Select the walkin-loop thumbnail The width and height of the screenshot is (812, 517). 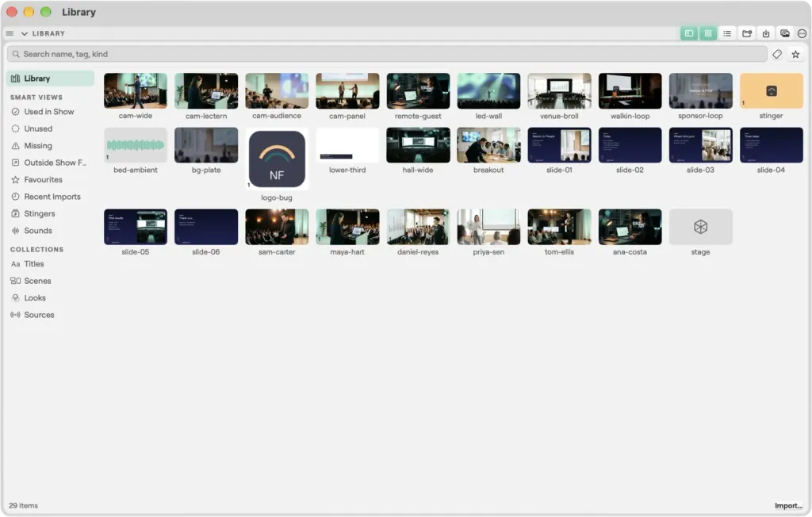(630, 90)
